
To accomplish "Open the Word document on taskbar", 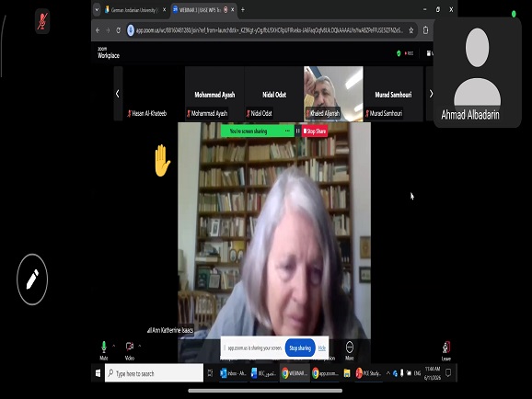I will [x=264, y=373].
